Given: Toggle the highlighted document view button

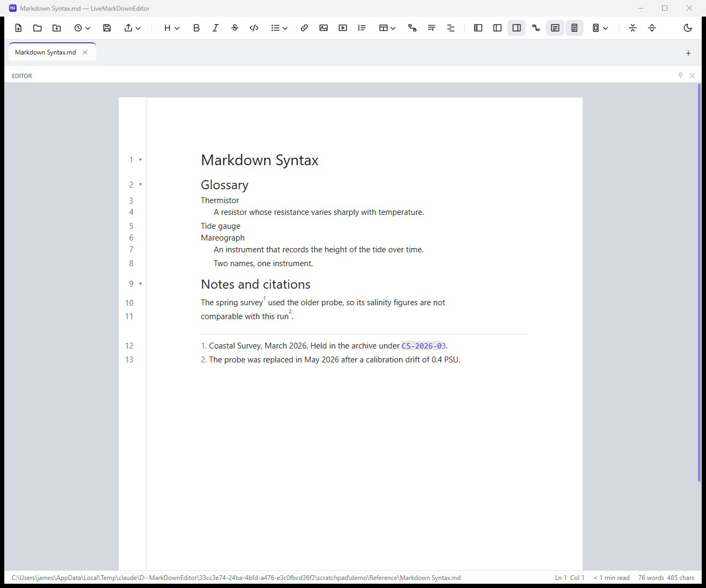Looking at the screenshot, I should click(x=555, y=28).
